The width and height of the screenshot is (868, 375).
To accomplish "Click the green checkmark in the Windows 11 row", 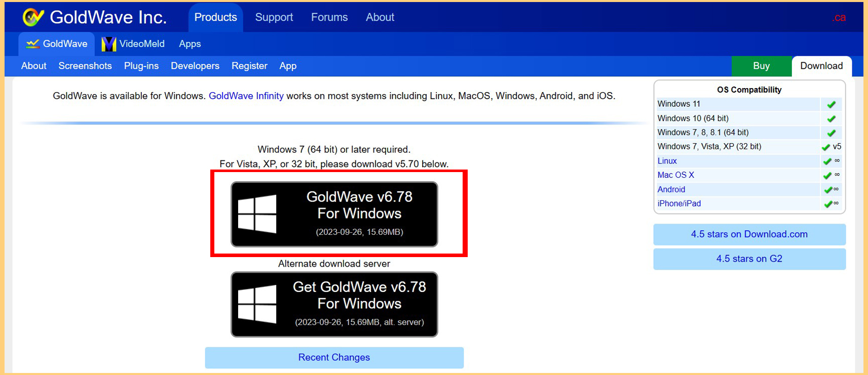I will [x=831, y=104].
